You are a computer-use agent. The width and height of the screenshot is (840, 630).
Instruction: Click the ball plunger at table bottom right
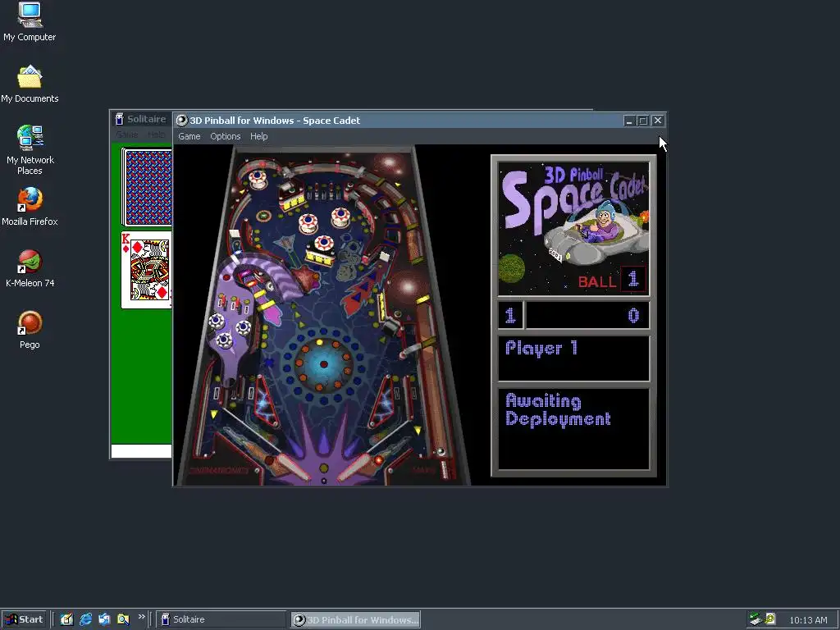pos(444,468)
